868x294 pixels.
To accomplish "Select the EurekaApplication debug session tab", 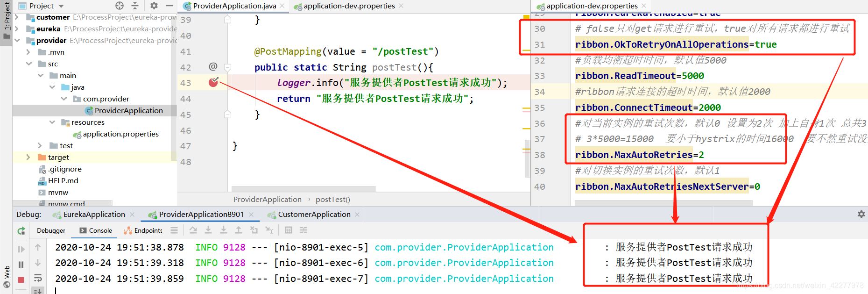I will (93, 215).
